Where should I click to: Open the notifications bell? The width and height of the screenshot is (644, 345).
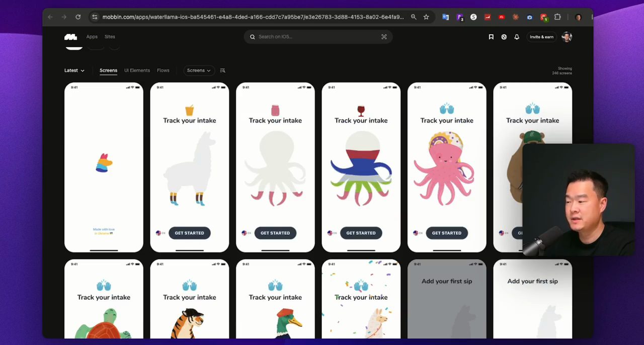517,37
